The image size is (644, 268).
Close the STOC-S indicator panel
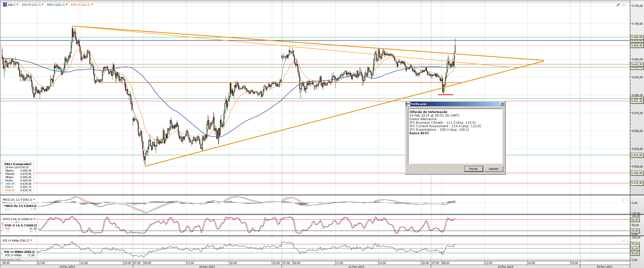627,219
